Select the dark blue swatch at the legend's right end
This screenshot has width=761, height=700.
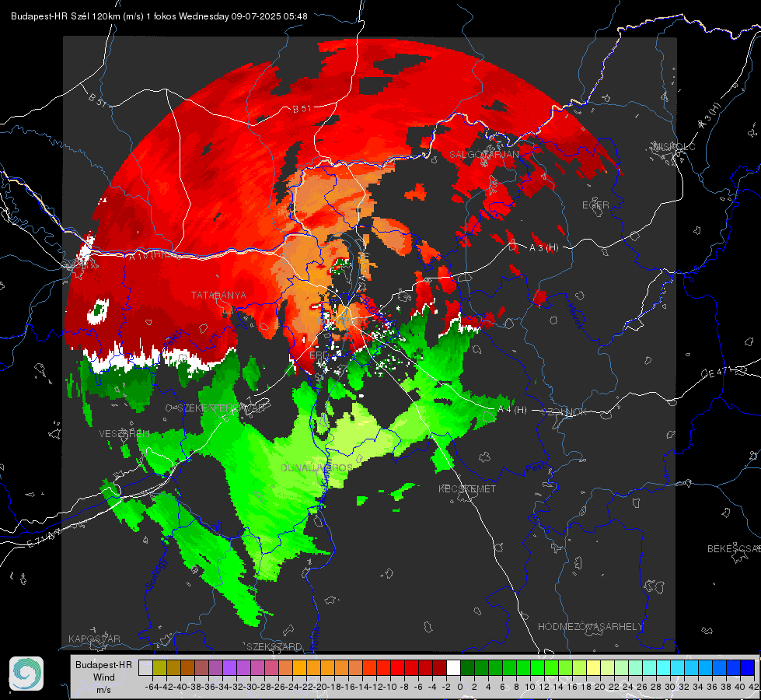(x=748, y=667)
